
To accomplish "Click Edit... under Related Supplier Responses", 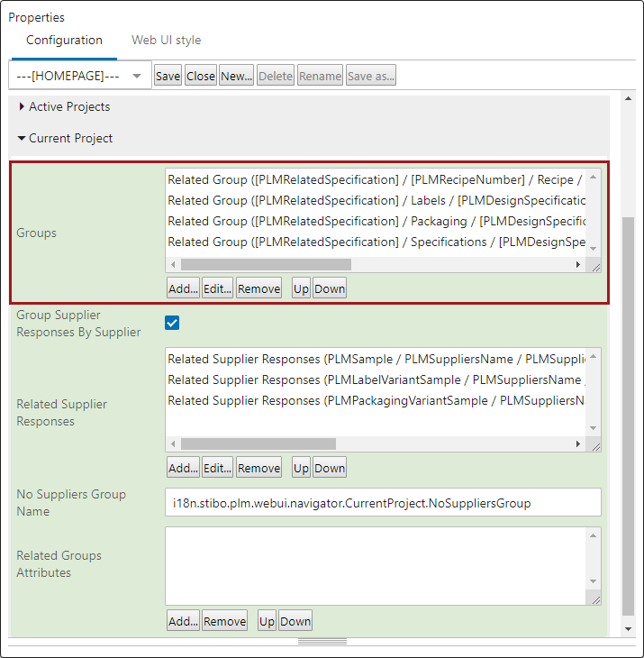I will pyautogui.click(x=217, y=468).
